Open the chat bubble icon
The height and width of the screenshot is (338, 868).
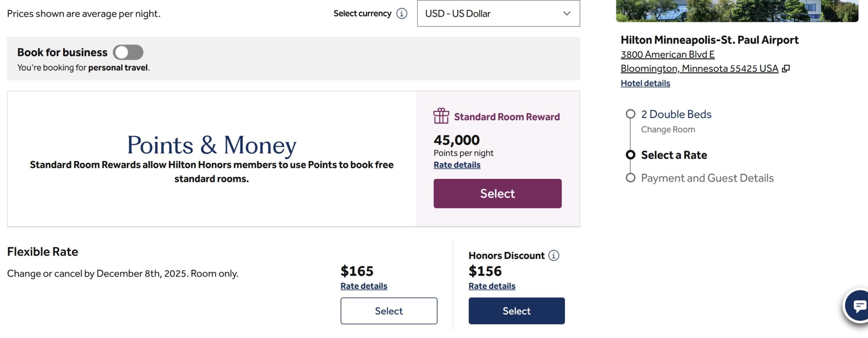pos(857,305)
